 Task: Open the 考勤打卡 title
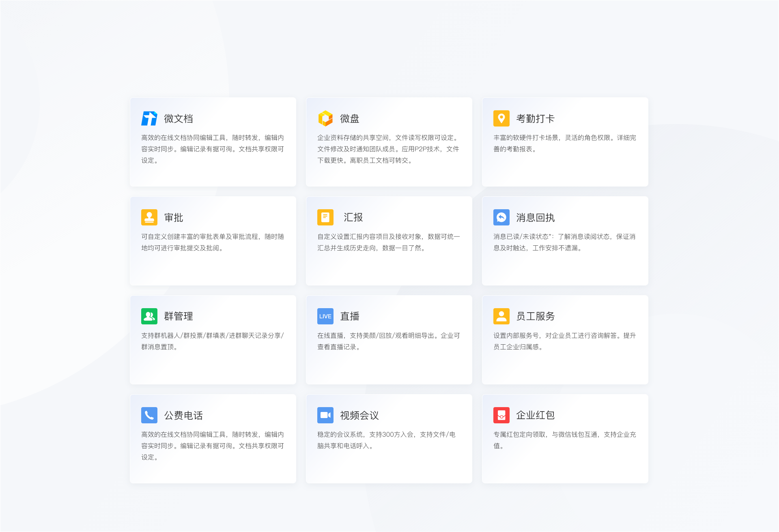pos(536,119)
